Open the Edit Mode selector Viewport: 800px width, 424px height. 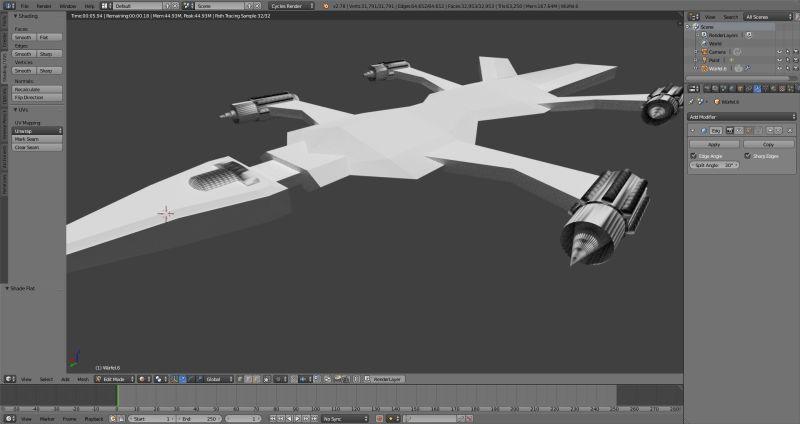tap(114, 380)
